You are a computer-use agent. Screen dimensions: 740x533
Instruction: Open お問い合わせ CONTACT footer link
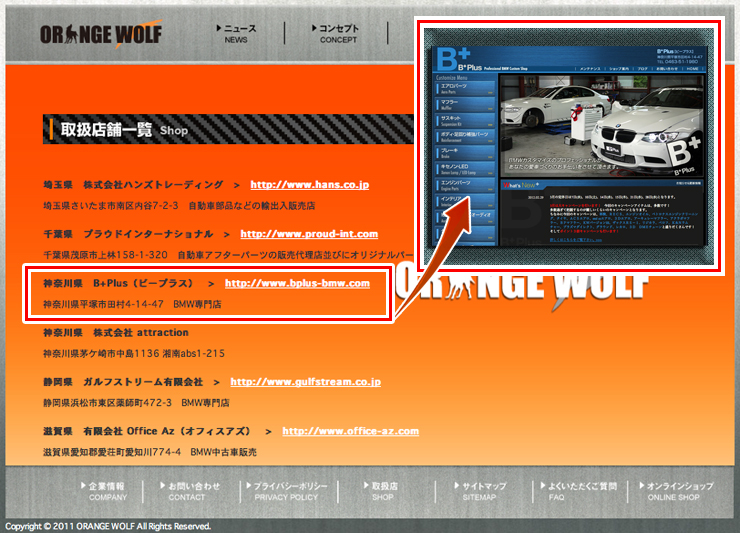(x=190, y=491)
